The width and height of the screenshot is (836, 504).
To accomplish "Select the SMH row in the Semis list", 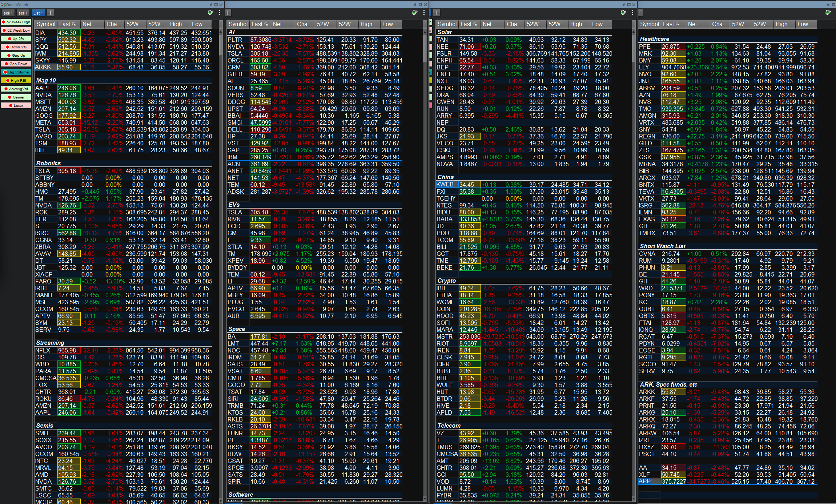I will tap(124, 433).
